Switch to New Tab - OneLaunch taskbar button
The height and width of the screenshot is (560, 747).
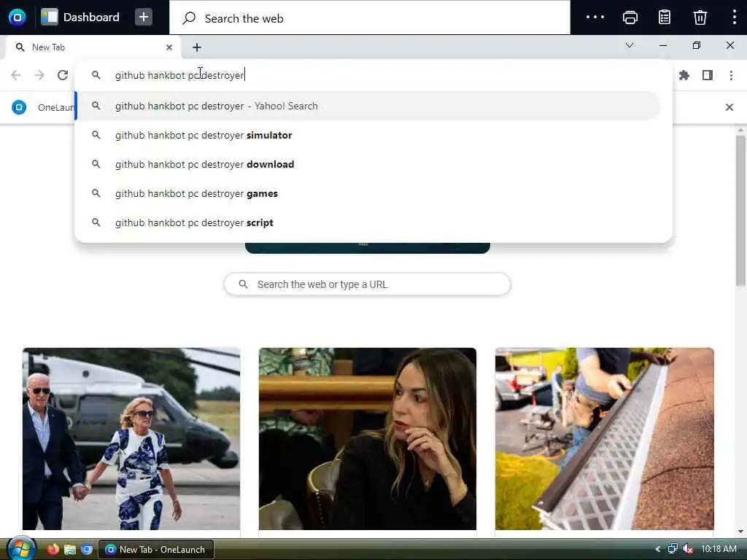(156, 549)
